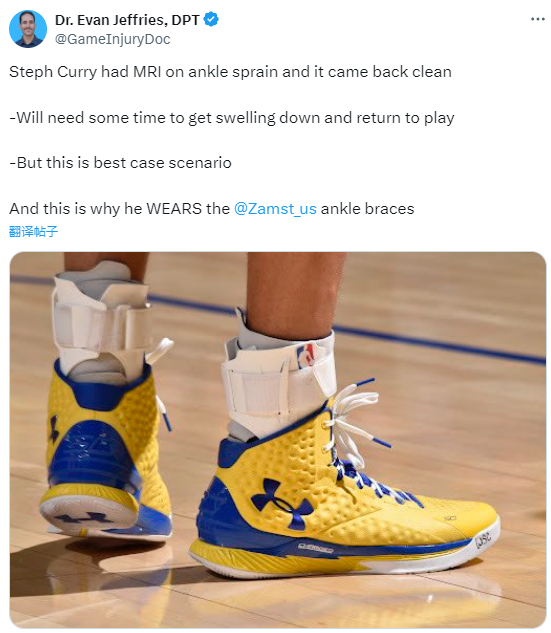
Task: Click Dr. Evan Jeffries' profile avatar
Action: coord(28,29)
